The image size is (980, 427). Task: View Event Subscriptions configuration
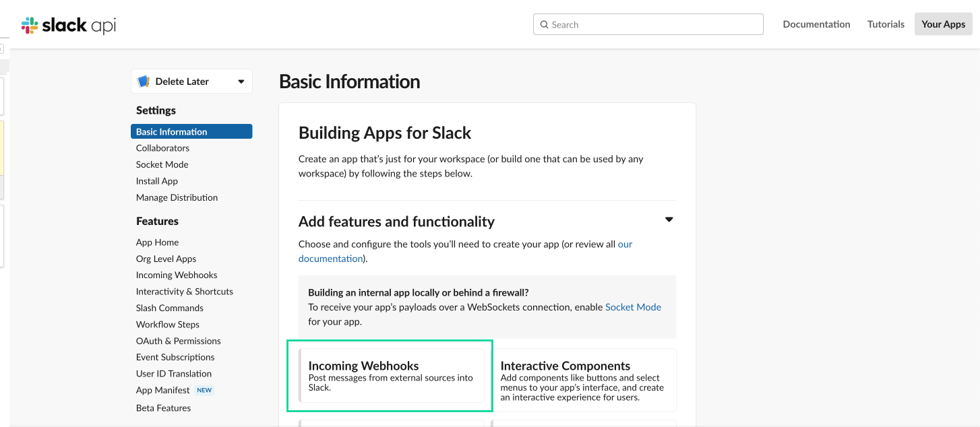click(x=175, y=357)
